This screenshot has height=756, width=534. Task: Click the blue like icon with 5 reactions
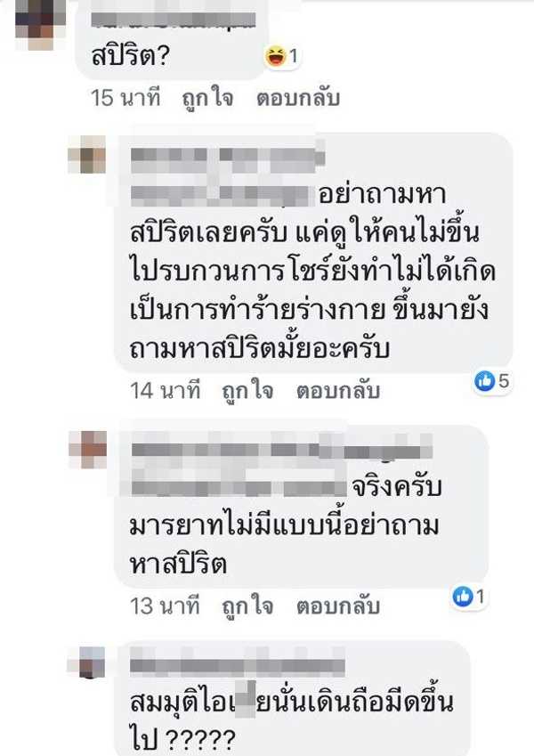[x=484, y=381]
